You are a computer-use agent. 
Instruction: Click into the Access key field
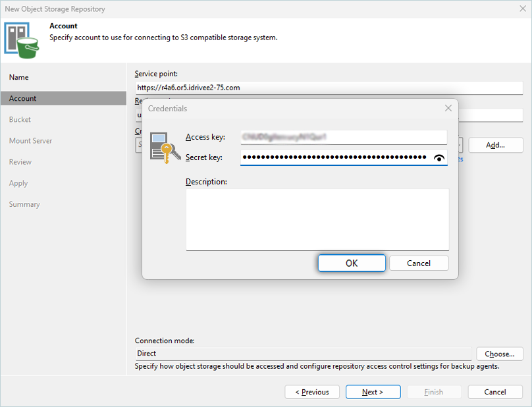coord(343,137)
